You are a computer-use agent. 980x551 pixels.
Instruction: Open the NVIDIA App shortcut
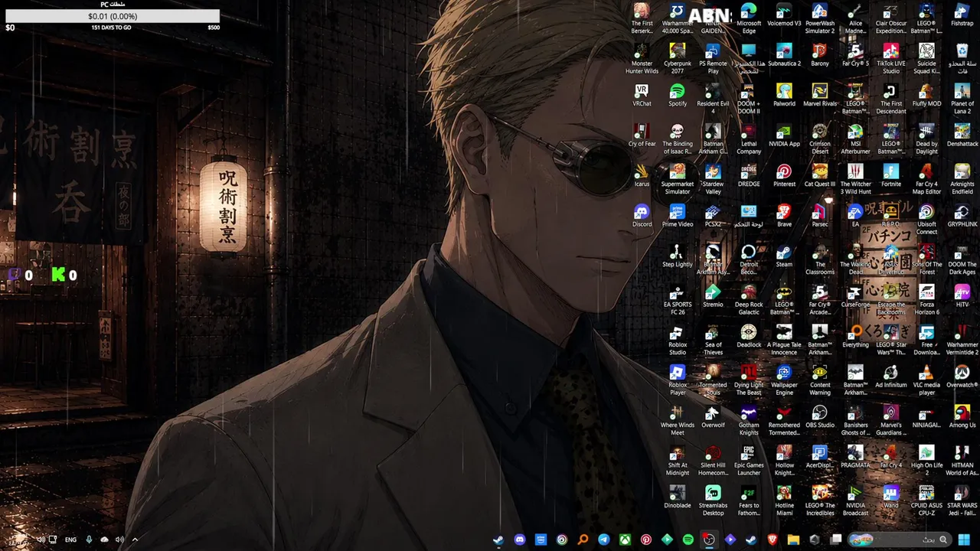[x=784, y=135]
